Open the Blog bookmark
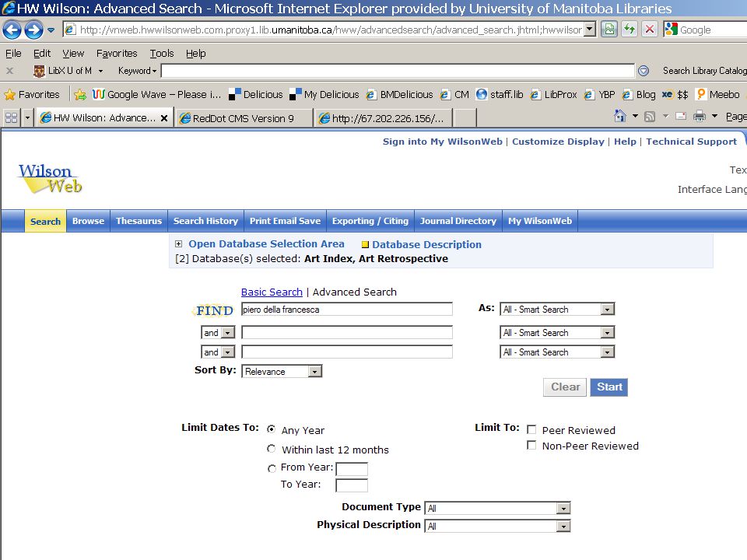Viewport: 747px width, 560px height. (639, 94)
